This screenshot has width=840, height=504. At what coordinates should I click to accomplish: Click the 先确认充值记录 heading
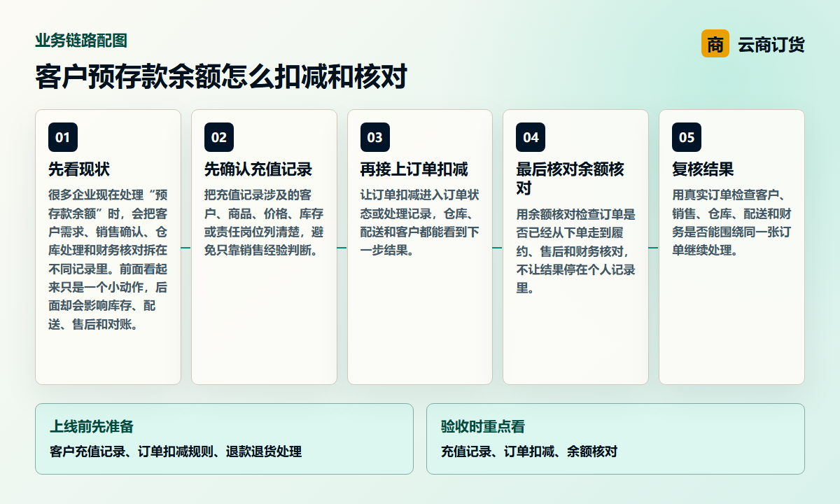(258, 169)
